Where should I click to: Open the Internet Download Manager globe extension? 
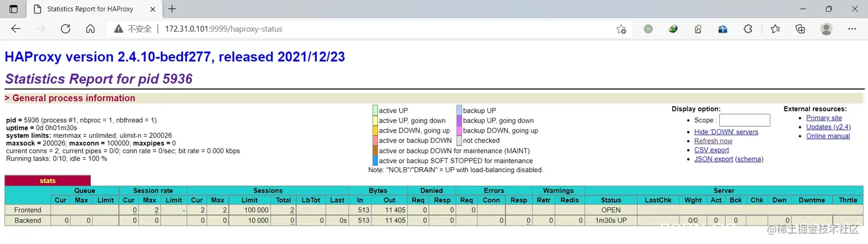[673, 29]
